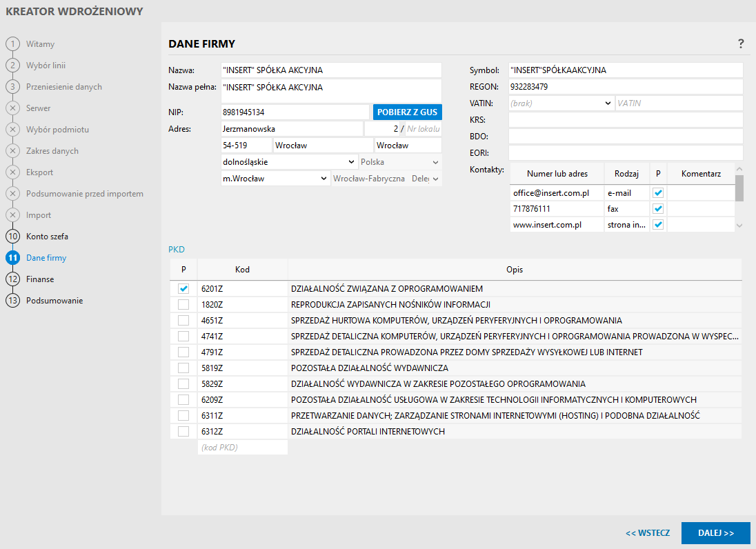Toggle the P checkbox for fax 717876111
This screenshot has width=756, height=549.
pyautogui.click(x=658, y=209)
